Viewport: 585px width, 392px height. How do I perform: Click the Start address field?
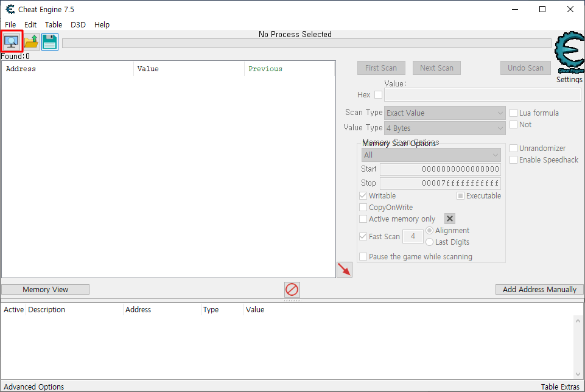440,169
